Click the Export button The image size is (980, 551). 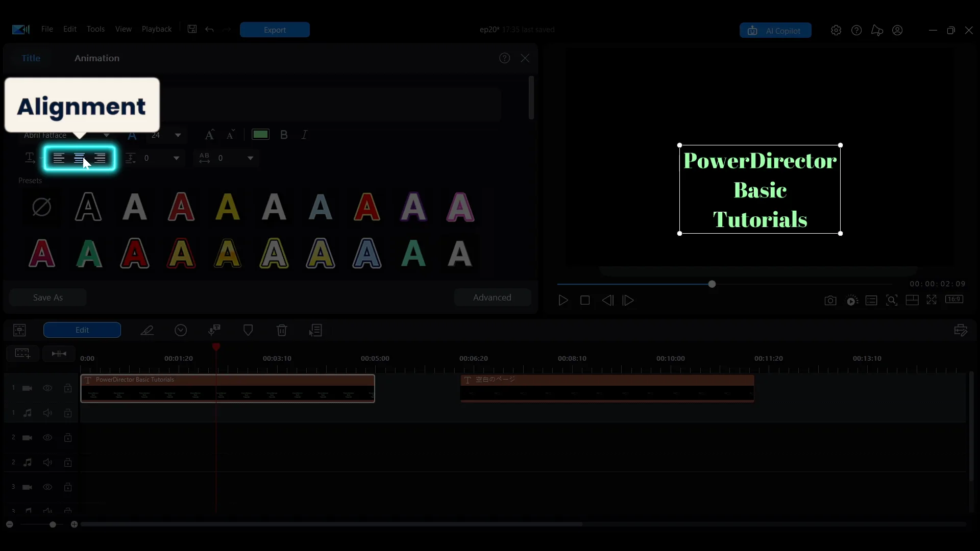(275, 30)
